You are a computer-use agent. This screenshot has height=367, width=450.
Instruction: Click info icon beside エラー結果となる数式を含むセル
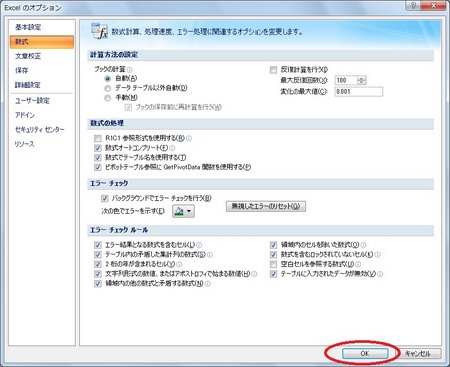pos(199,245)
